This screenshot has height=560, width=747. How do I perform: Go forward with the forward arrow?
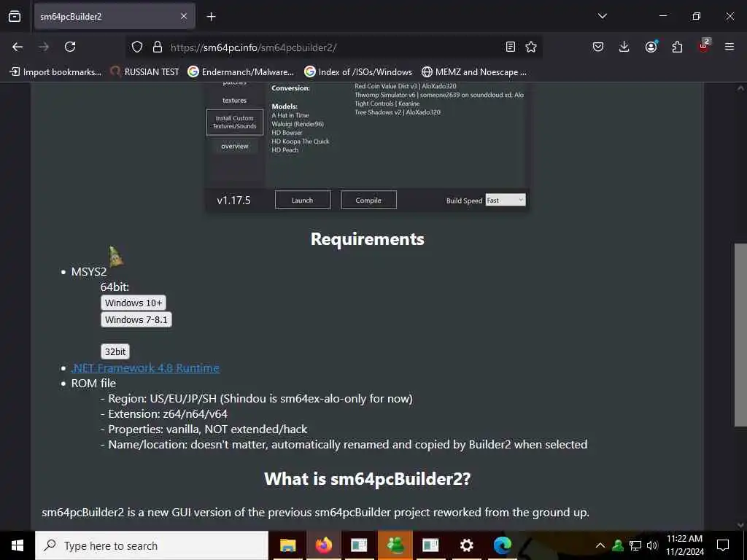(44, 47)
